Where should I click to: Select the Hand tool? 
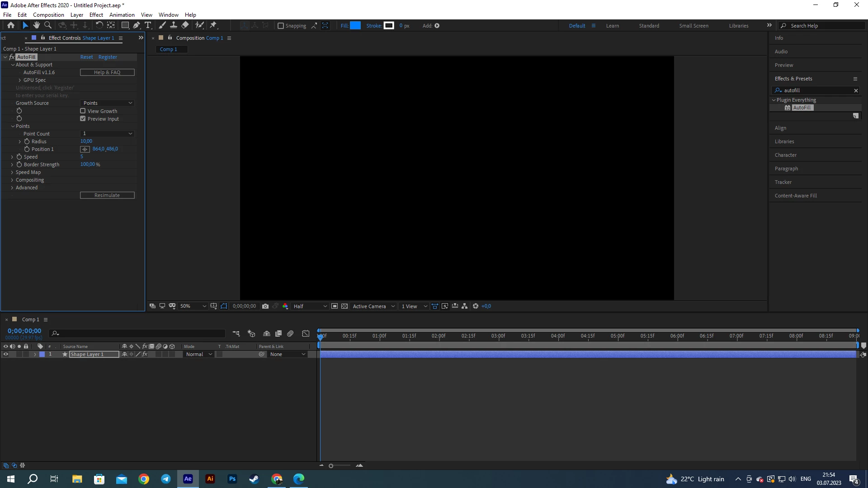pyautogui.click(x=37, y=25)
